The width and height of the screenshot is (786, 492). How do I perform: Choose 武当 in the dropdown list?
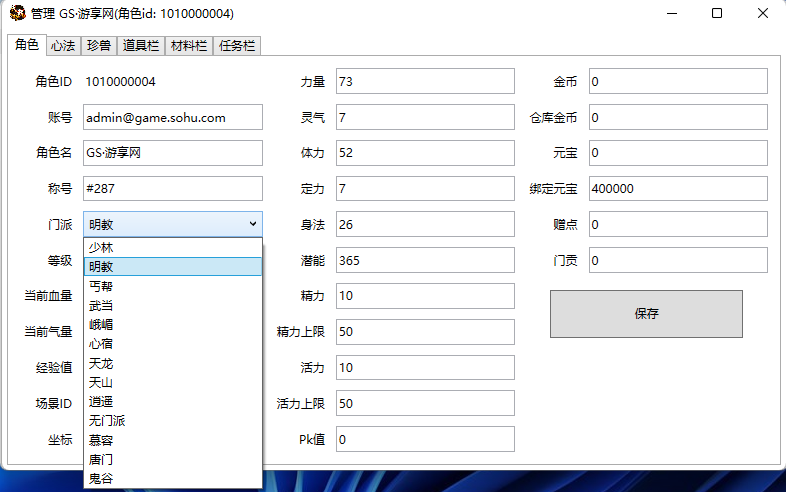(101, 306)
